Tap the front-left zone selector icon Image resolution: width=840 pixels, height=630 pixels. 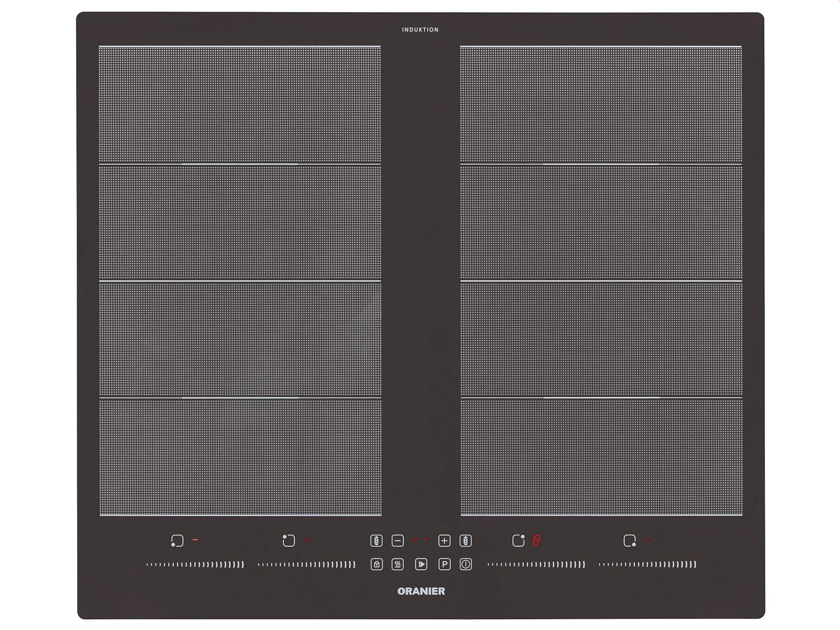(177, 541)
